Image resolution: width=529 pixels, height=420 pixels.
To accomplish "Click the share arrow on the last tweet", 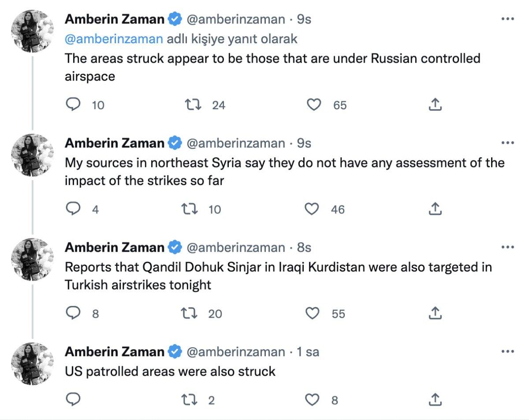I will coord(435,400).
